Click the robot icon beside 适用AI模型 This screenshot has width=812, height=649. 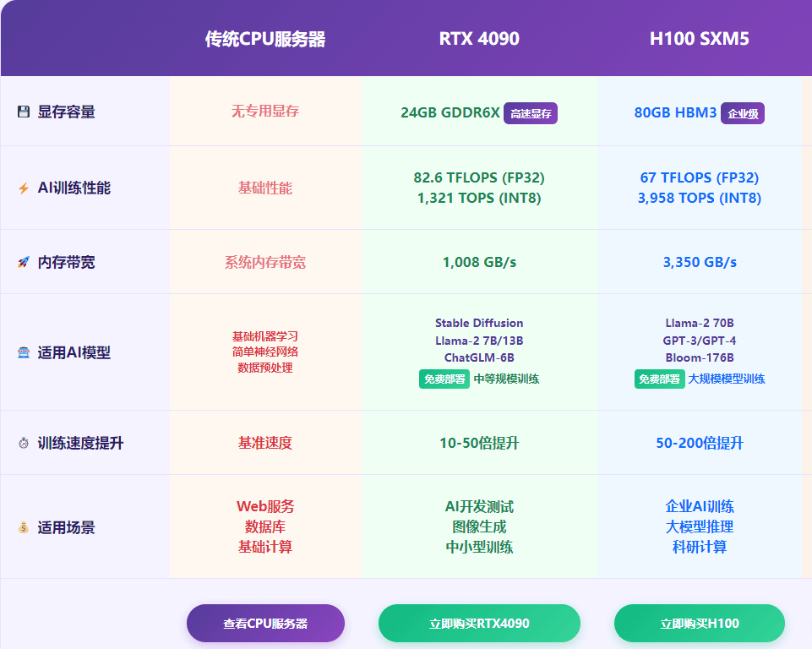click(24, 352)
